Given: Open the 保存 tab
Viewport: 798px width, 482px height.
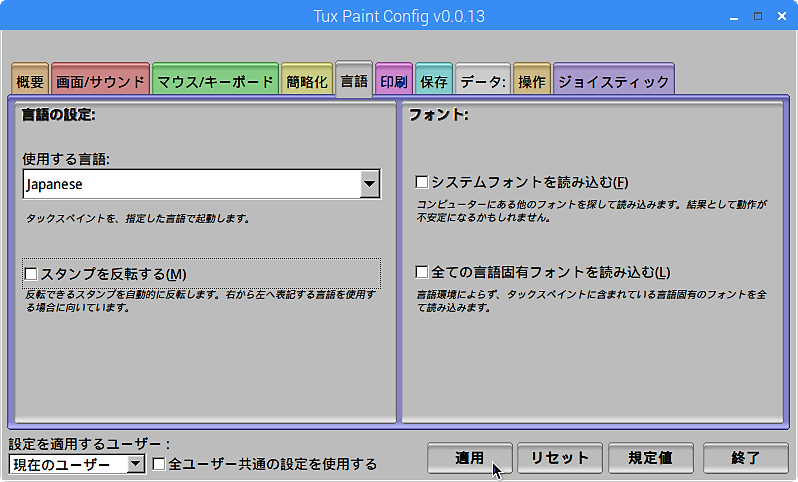Looking at the screenshot, I should 434,79.
